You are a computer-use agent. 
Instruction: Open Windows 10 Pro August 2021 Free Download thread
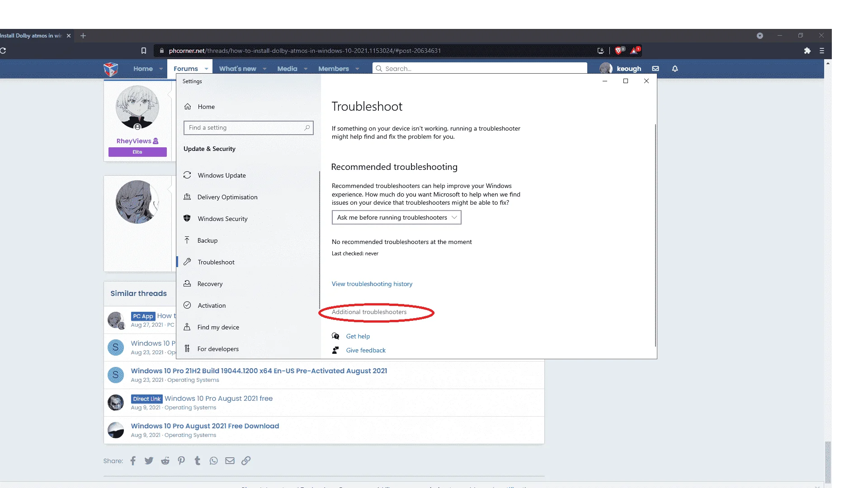(205, 426)
